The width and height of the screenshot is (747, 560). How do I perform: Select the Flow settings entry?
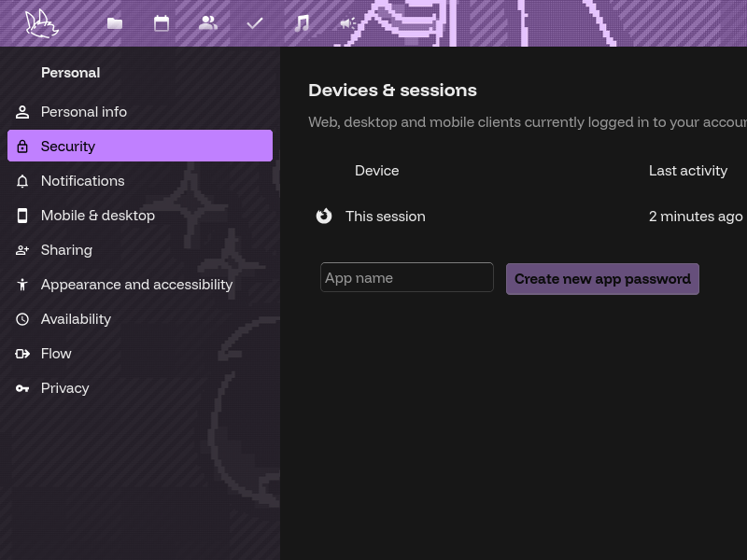coord(56,353)
